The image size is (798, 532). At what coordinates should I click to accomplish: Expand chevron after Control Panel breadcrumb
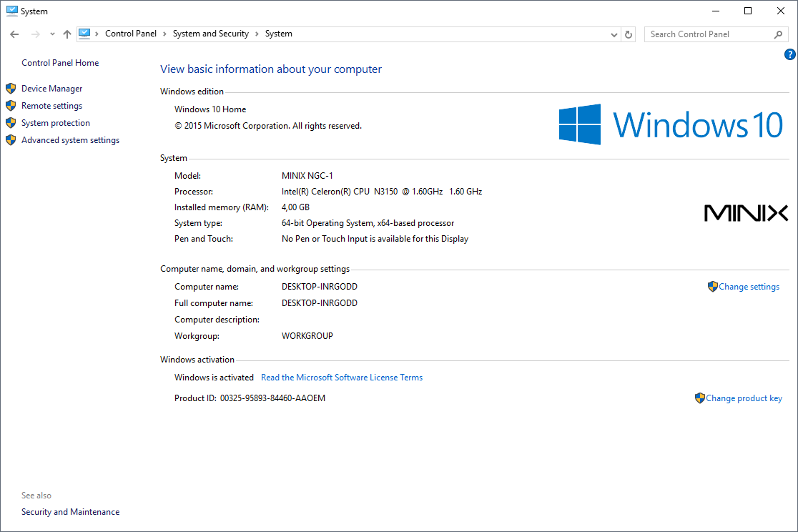pos(164,34)
